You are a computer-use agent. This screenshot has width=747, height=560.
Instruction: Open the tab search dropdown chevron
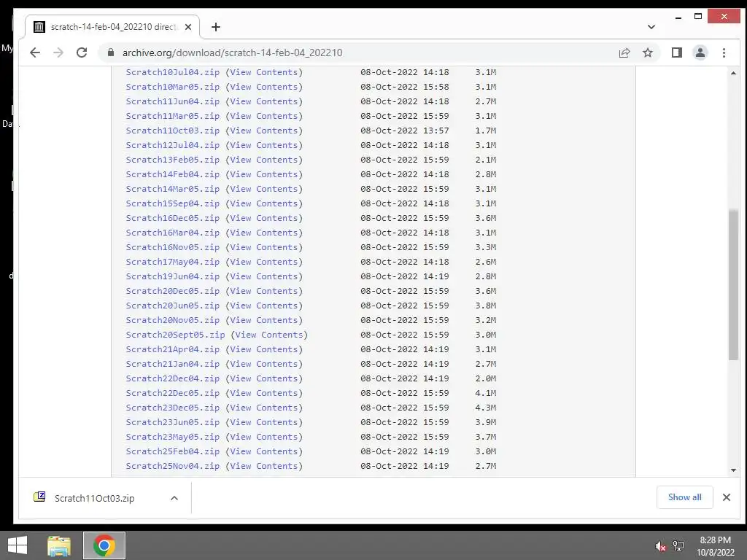pos(651,27)
